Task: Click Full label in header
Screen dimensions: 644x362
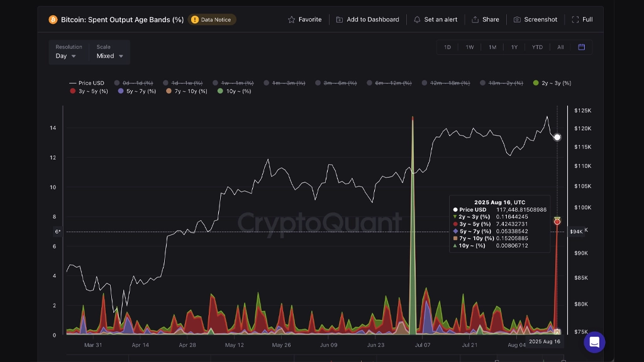Action: (x=587, y=19)
